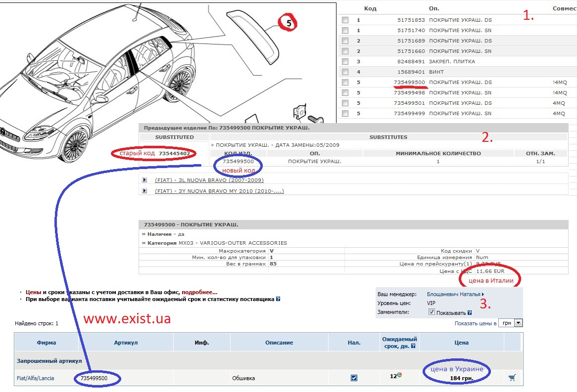Select checkbox for part 735499500 row
Screen dimensions: 577x392
(x=345, y=82)
